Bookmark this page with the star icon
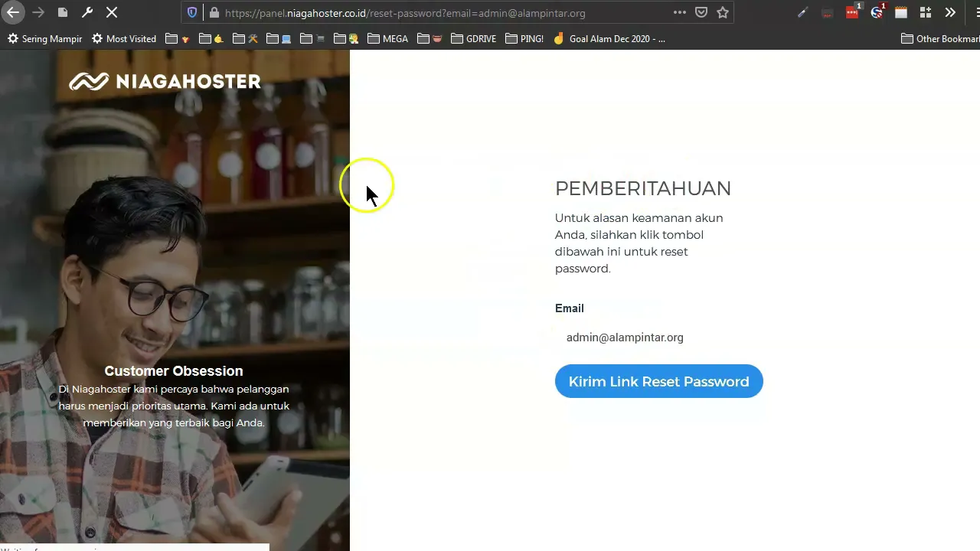The image size is (980, 551). (x=723, y=13)
